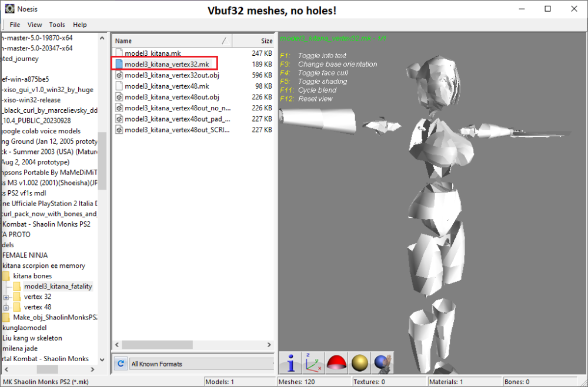The height and width of the screenshot is (387, 588).
Task: Select the kitana bones folder
Action: pos(32,276)
